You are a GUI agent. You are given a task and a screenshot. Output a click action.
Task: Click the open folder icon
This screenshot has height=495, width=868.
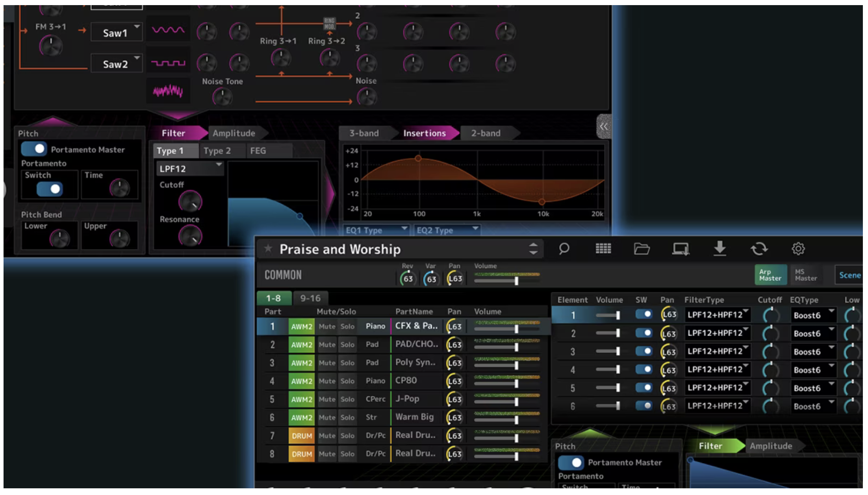point(641,249)
